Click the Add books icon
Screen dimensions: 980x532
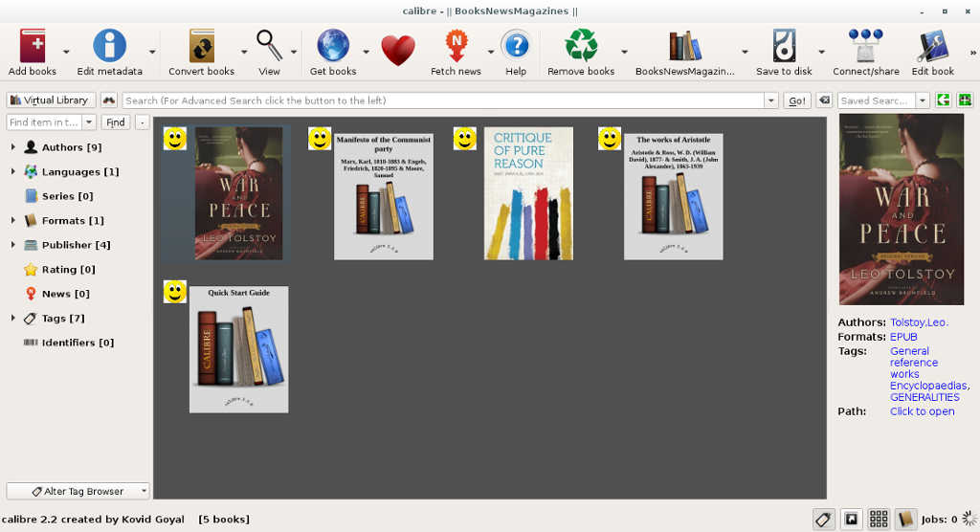click(x=33, y=47)
